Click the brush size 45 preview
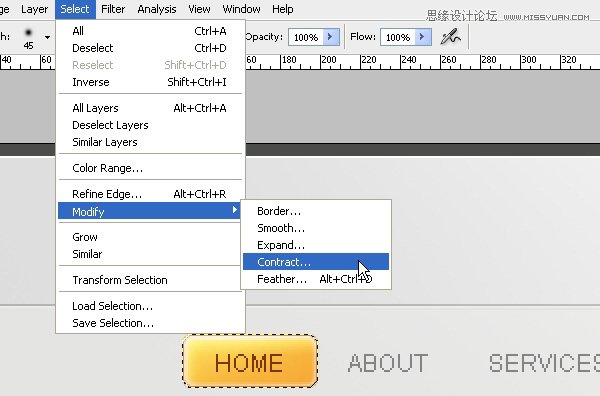The width and height of the screenshot is (600, 396). [x=28, y=38]
